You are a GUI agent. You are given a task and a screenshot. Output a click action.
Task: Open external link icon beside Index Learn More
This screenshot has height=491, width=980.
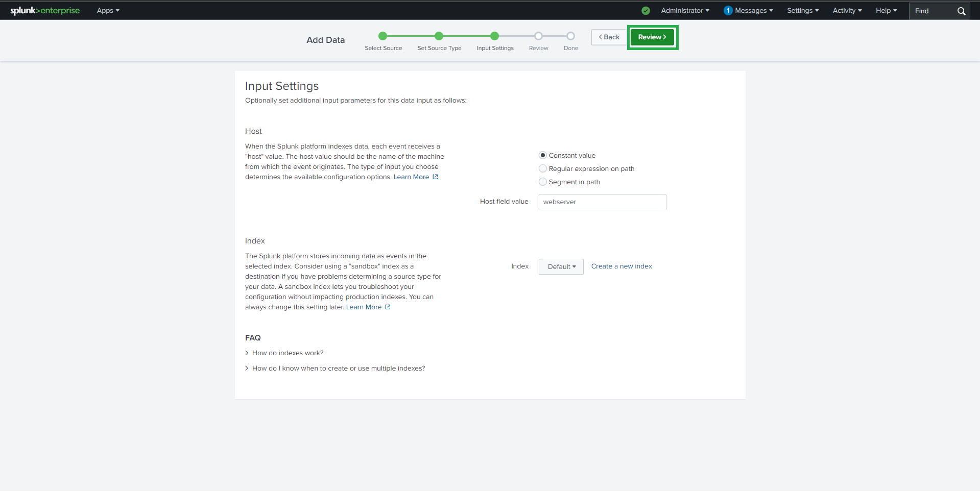pyautogui.click(x=388, y=307)
